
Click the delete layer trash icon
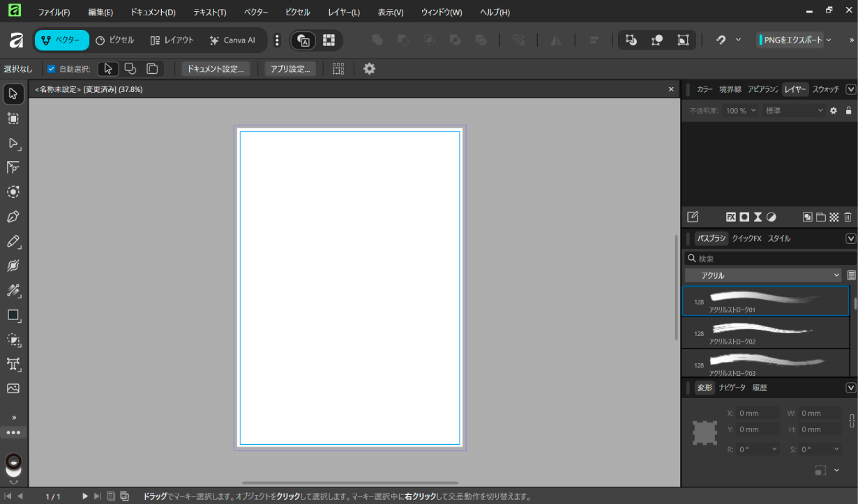pyautogui.click(x=848, y=217)
